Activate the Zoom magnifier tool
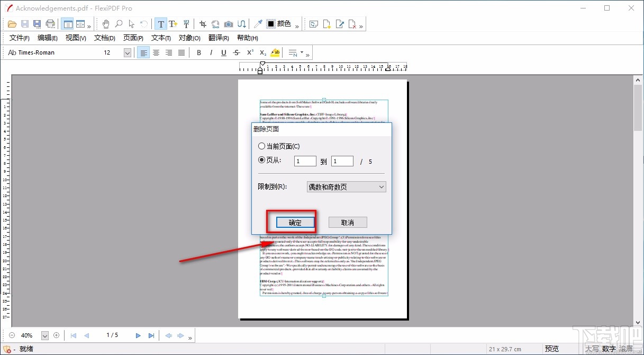The image size is (644, 355). 117,23
